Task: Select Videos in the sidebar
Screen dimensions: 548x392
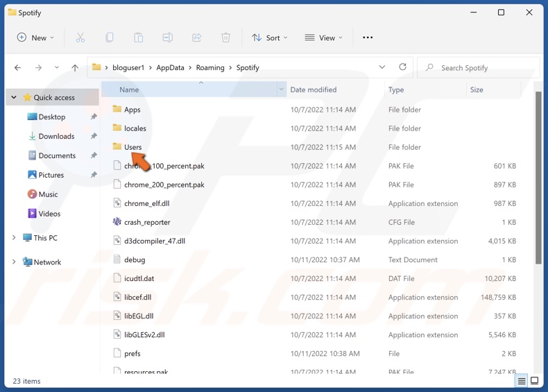Action: (x=49, y=214)
